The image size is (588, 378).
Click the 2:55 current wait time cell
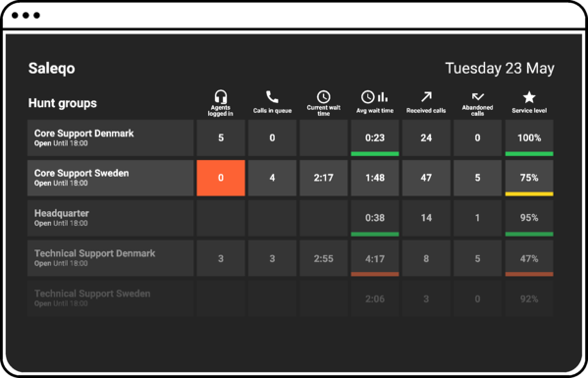tap(324, 258)
